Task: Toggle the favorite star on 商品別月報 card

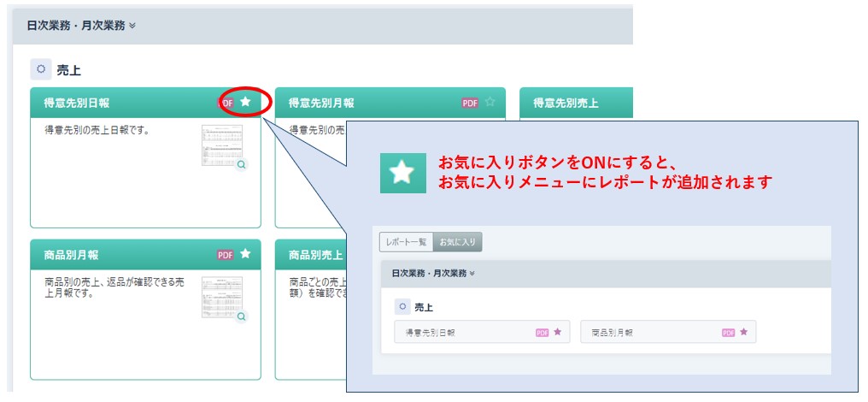Action: 245,254
